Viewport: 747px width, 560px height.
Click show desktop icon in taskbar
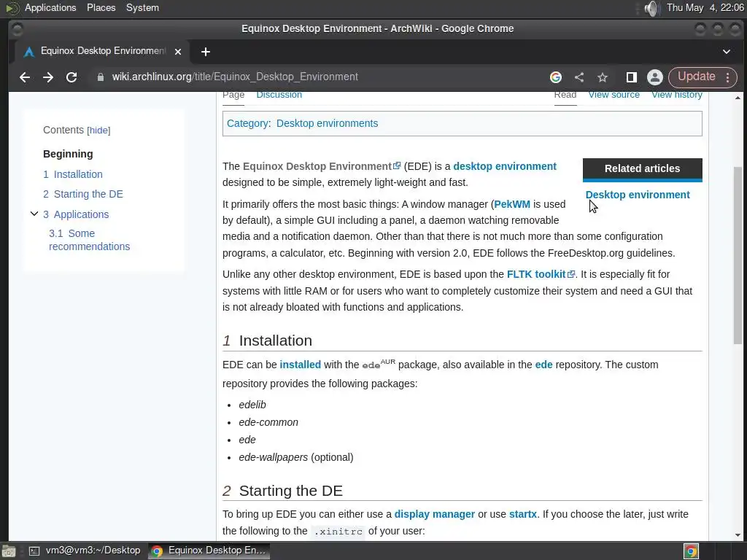click(9, 551)
